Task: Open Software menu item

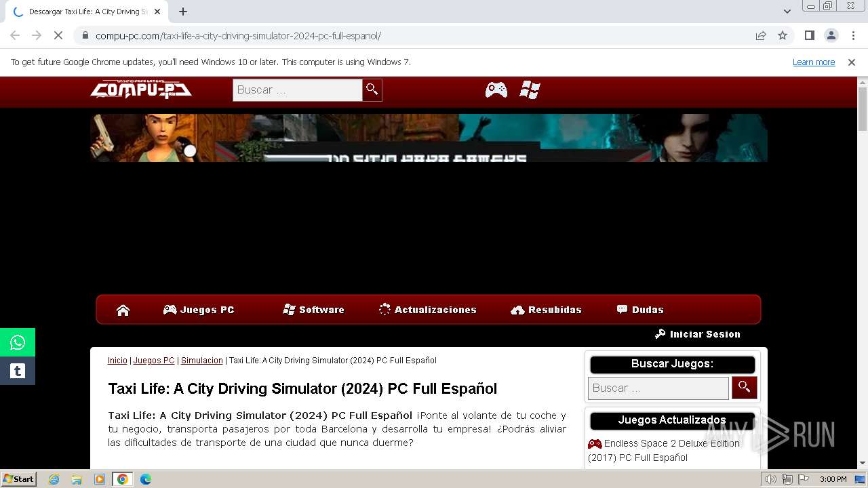Action: tap(313, 310)
